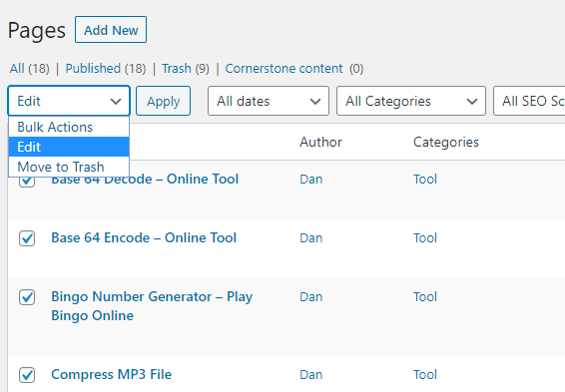Open the Trash (9) view
This screenshot has height=392, width=565.
point(186,69)
